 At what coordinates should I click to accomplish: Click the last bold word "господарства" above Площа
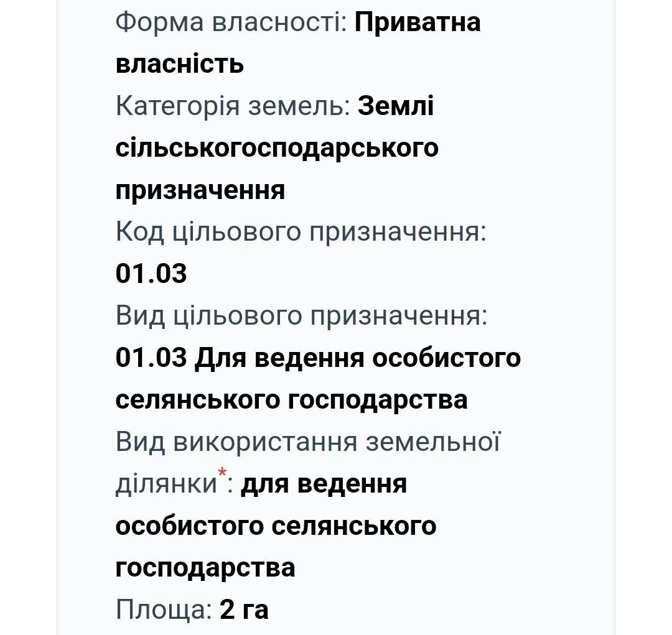point(205,567)
